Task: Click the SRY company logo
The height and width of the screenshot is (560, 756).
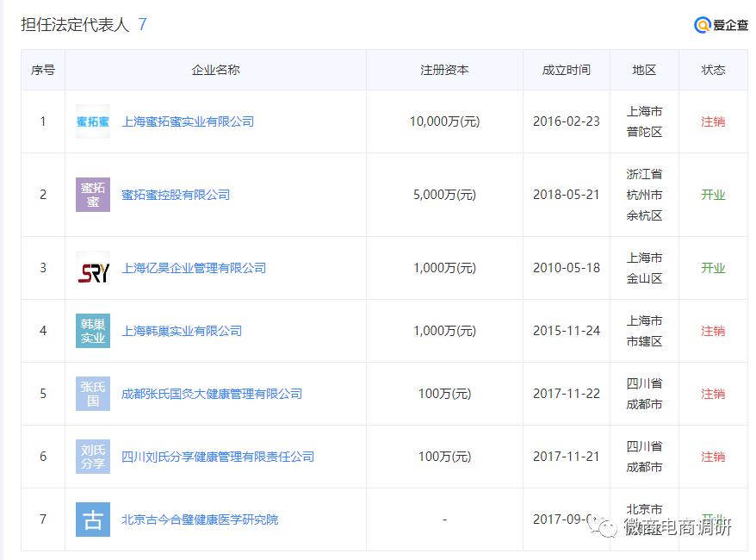Action: [x=93, y=268]
